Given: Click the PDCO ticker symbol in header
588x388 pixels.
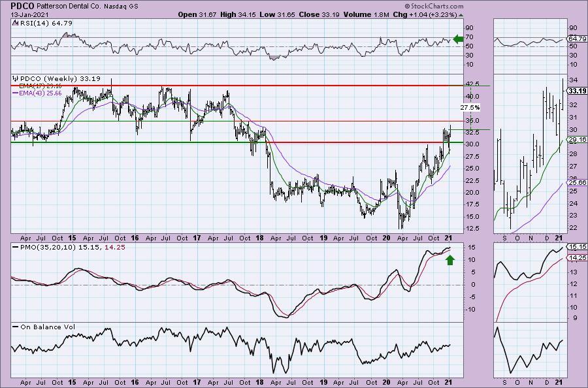Looking at the screenshot, I should pos(22,6).
